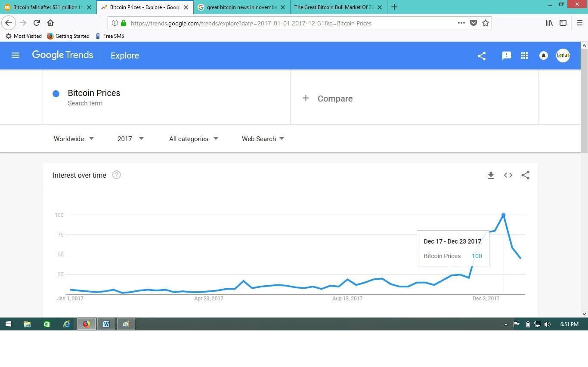Go to the browser home page
The width and height of the screenshot is (588, 367).
50,23
